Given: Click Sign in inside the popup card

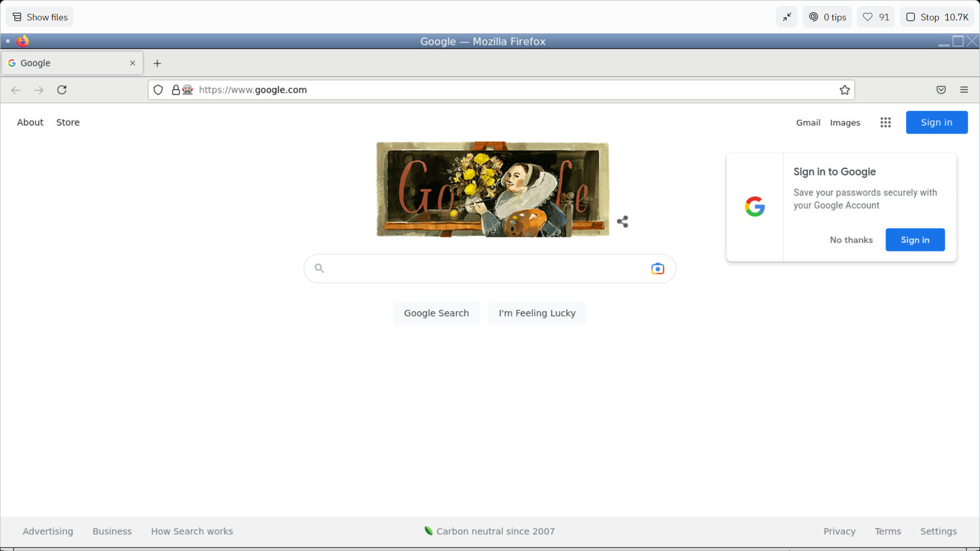Looking at the screenshot, I should click(x=915, y=240).
